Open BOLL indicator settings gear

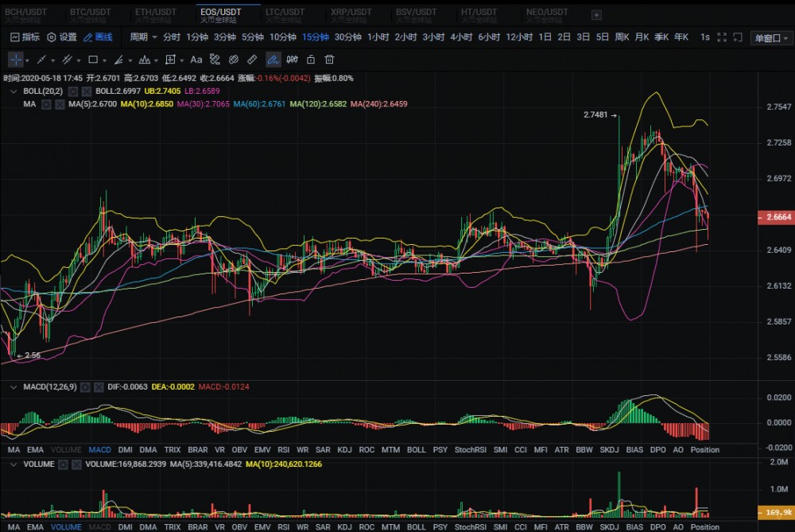pyautogui.click(x=72, y=91)
